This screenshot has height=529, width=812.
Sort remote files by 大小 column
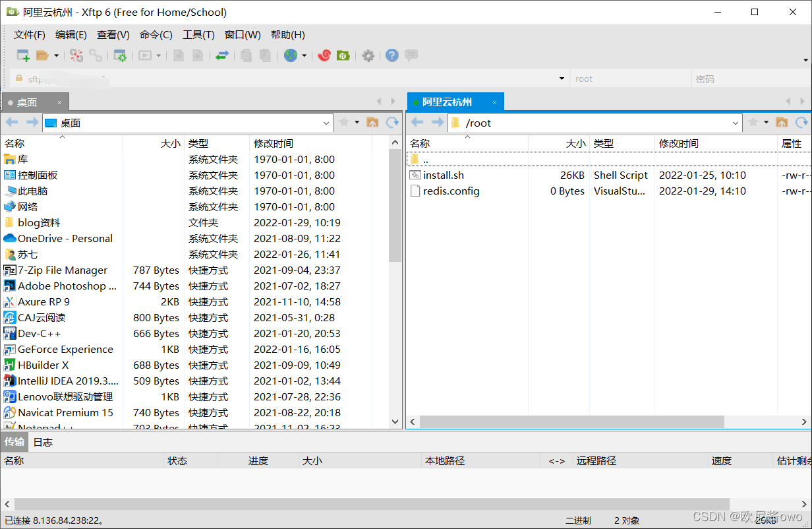pyautogui.click(x=575, y=143)
